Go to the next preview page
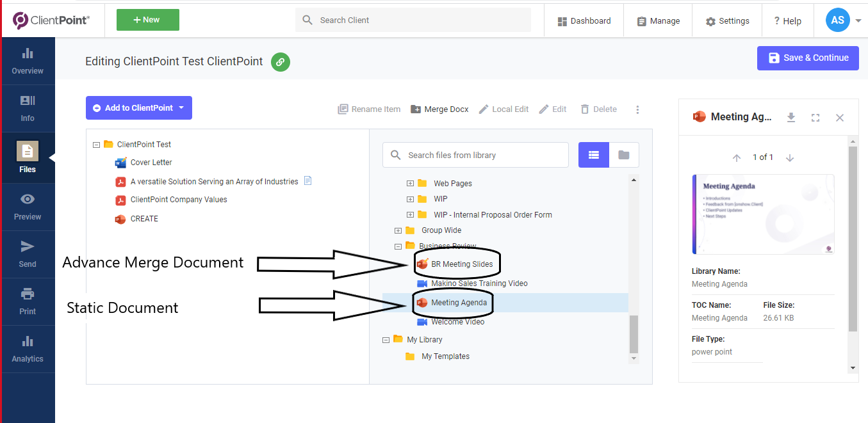This screenshot has width=868, height=423. pos(790,157)
